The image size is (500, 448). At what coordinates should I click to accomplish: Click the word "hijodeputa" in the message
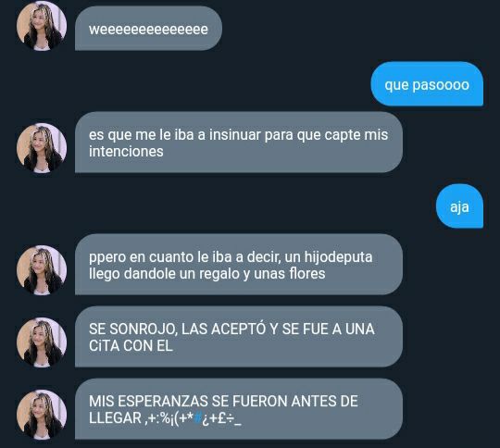pos(338,257)
